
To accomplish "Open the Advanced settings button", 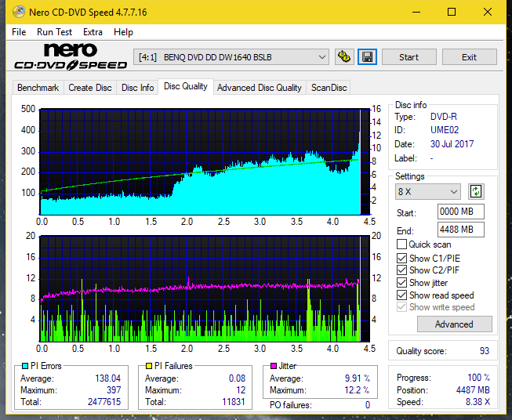I will [x=454, y=324].
